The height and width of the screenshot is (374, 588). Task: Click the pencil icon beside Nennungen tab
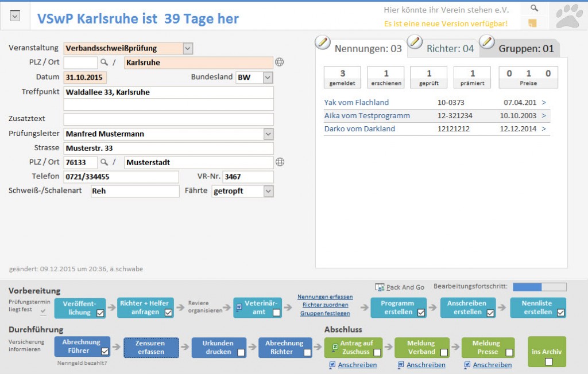click(x=323, y=42)
